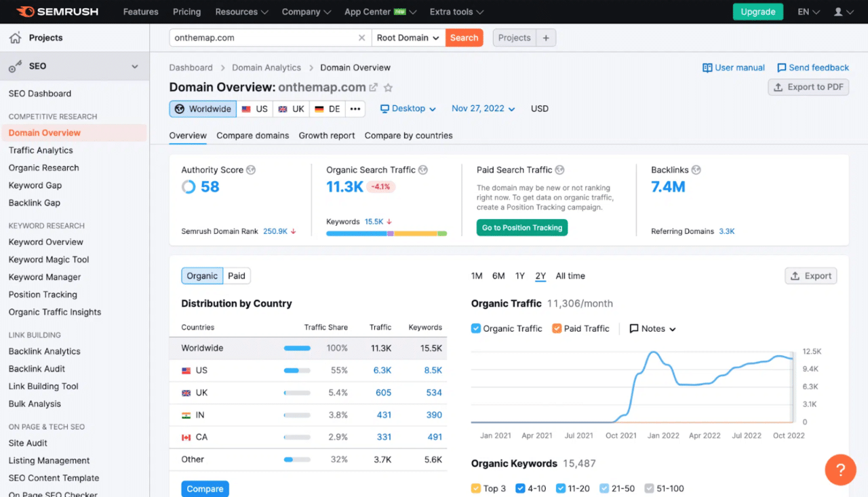Image resolution: width=868 pixels, height=497 pixels.
Task: Open onthemap.com external link icon
Action: click(x=373, y=87)
